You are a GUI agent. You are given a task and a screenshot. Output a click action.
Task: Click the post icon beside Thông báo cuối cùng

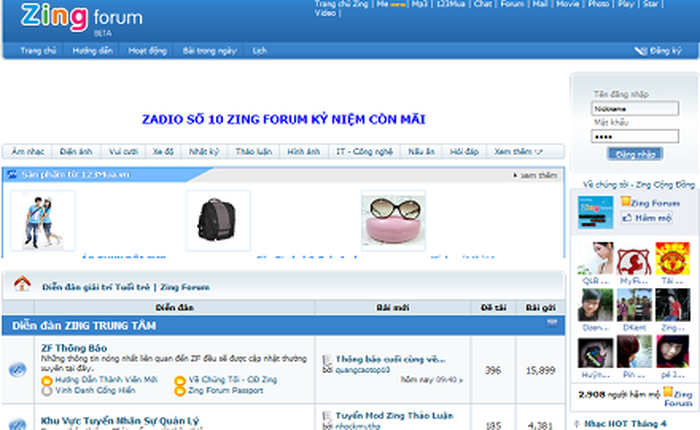click(327, 360)
